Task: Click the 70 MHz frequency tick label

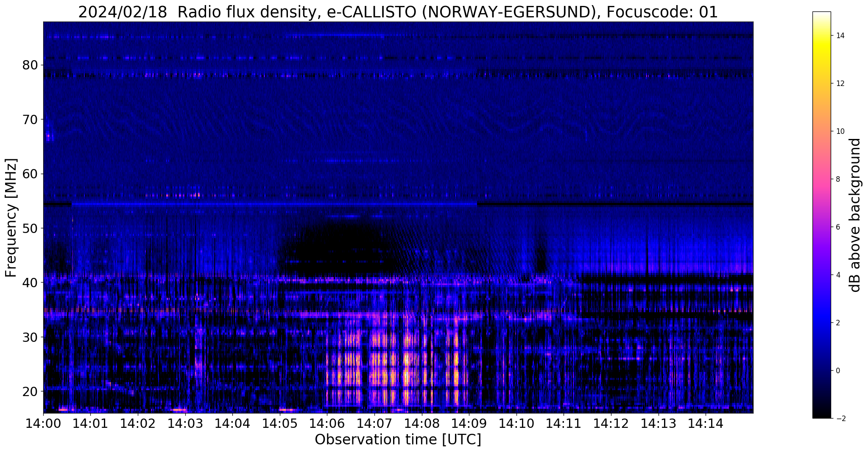Action: point(30,119)
